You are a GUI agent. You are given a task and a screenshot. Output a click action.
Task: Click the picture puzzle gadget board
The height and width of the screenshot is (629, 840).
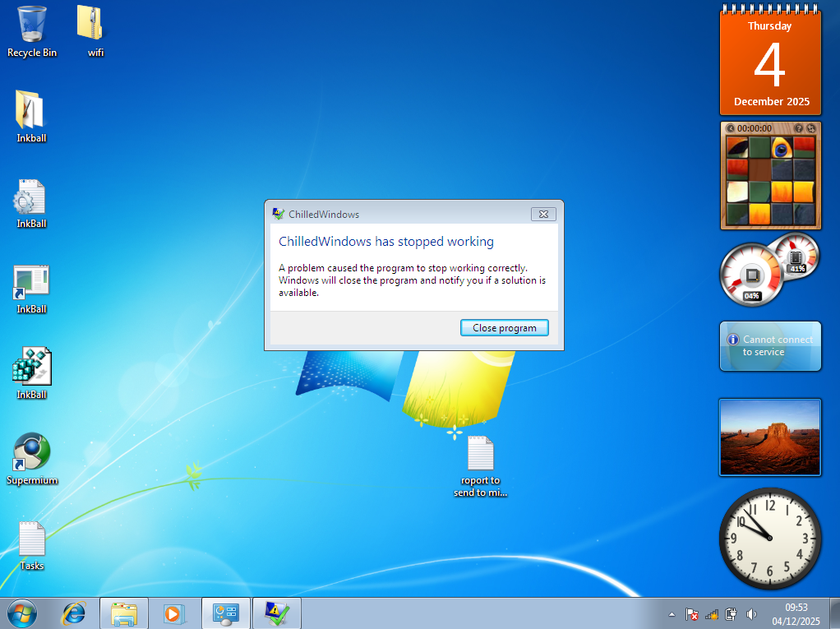click(770, 181)
